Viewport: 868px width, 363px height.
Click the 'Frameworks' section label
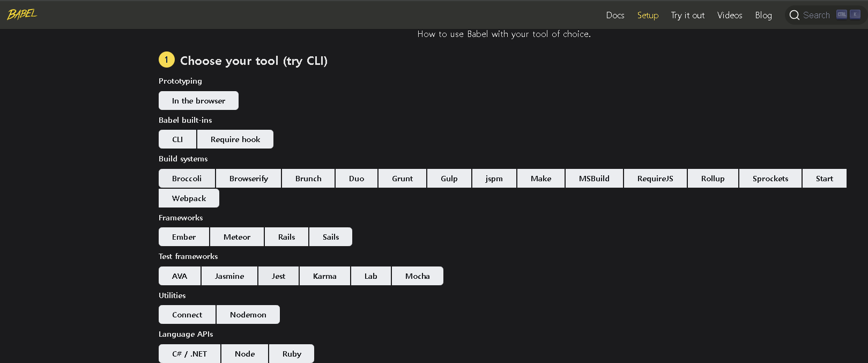181,218
